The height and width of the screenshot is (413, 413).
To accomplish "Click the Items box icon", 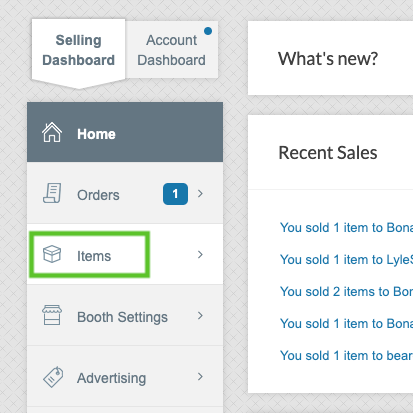I will point(52,254).
